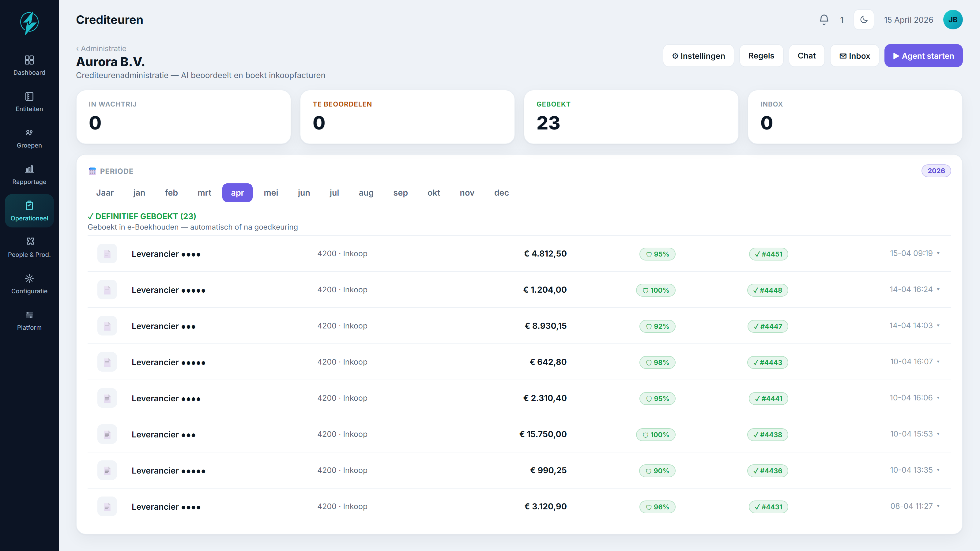Open the Geboekt stat card
The image size is (980, 551).
click(x=631, y=117)
